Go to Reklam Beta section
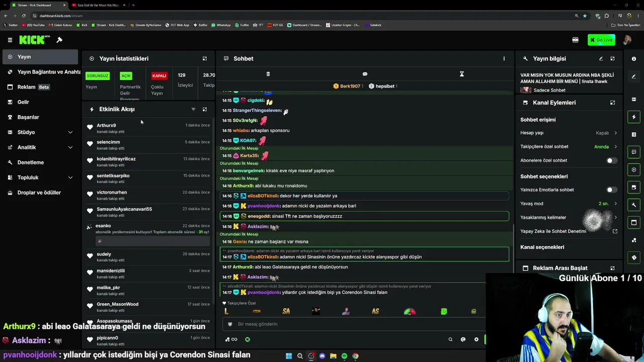The height and width of the screenshot is (362, 644). (39, 87)
